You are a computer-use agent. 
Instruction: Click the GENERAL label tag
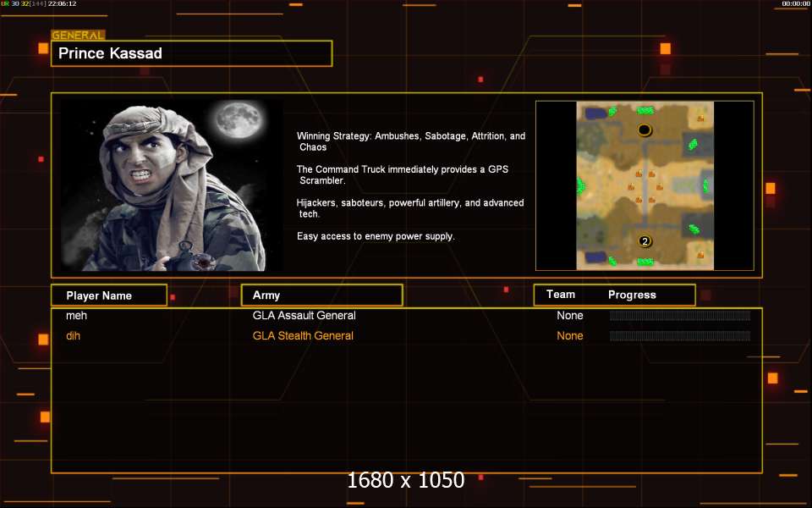point(78,36)
